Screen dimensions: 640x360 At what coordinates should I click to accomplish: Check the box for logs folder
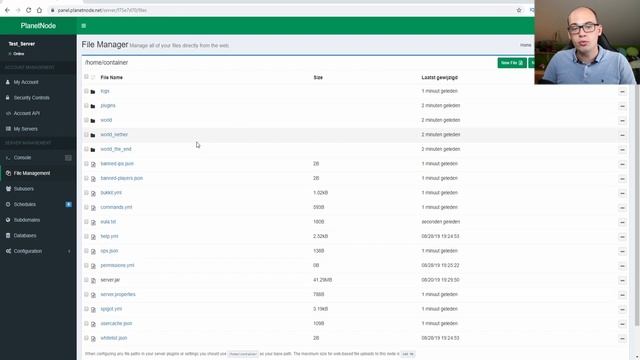[x=86, y=91]
